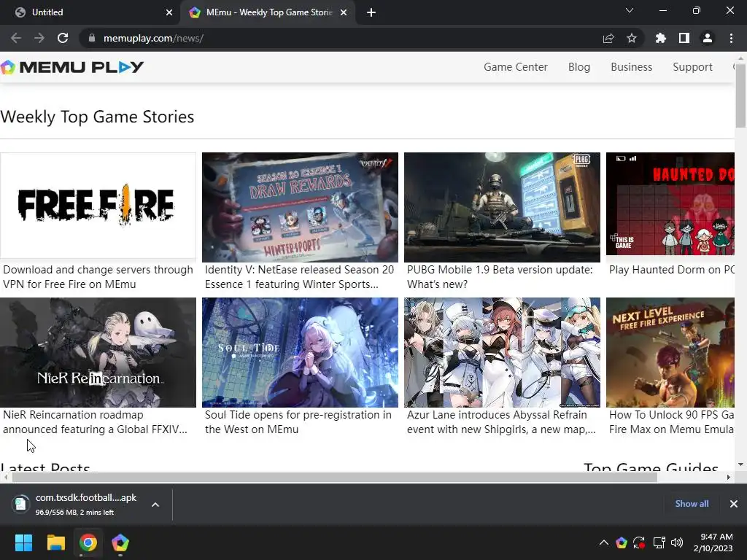Click the vertical page scrollbar thumb
Image resolution: width=747 pixels, height=560 pixels.
click(x=740, y=96)
